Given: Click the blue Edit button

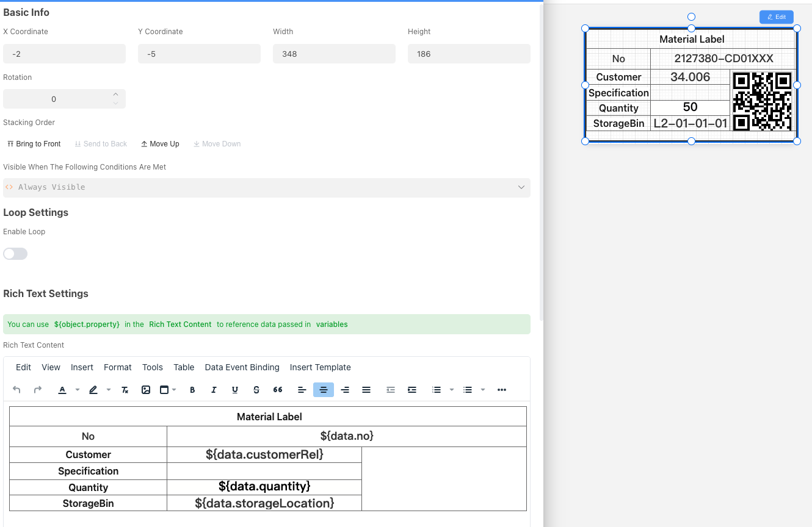Looking at the screenshot, I should tap(776, 17).
